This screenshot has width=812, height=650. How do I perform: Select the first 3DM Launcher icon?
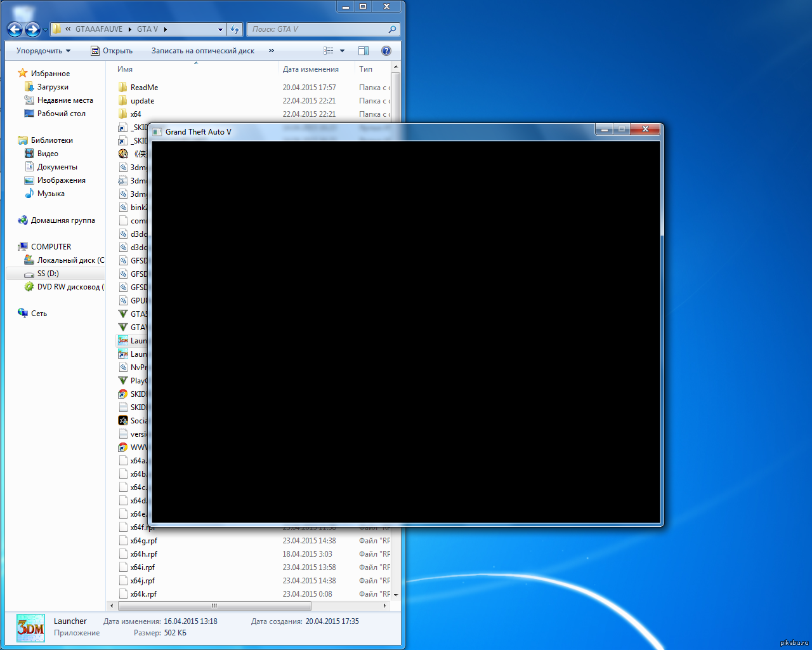coord(123,340)
